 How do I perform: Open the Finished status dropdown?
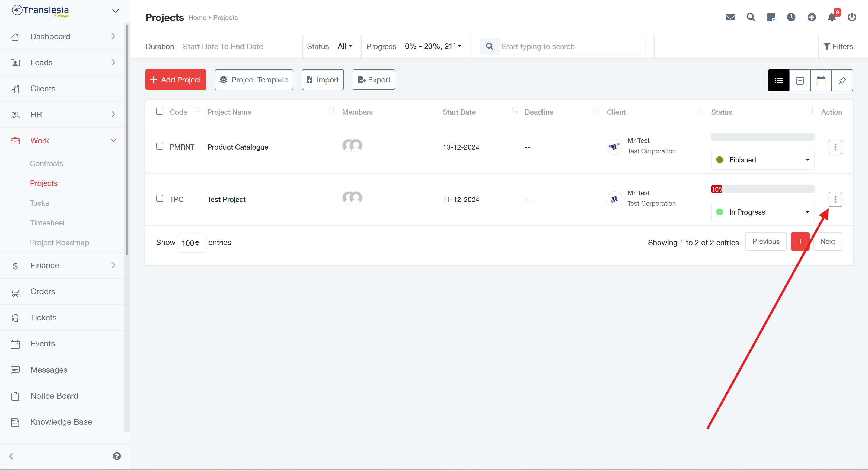point(762,160)
